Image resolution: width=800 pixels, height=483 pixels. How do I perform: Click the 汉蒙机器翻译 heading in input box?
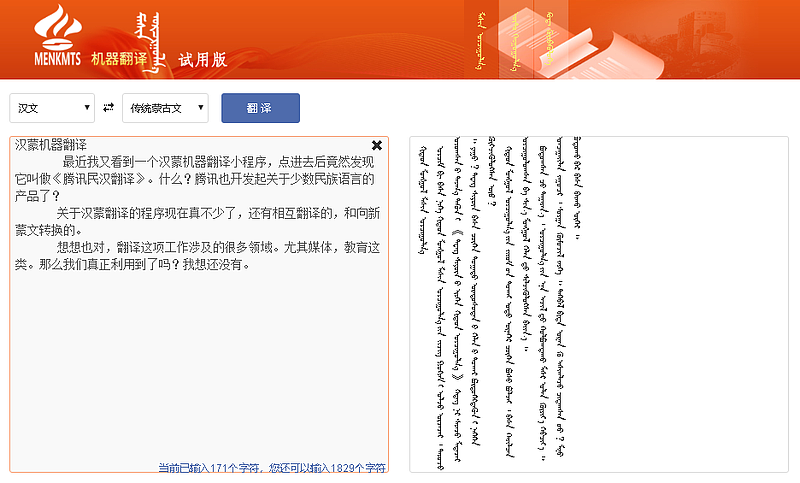[x=51, y=145]
